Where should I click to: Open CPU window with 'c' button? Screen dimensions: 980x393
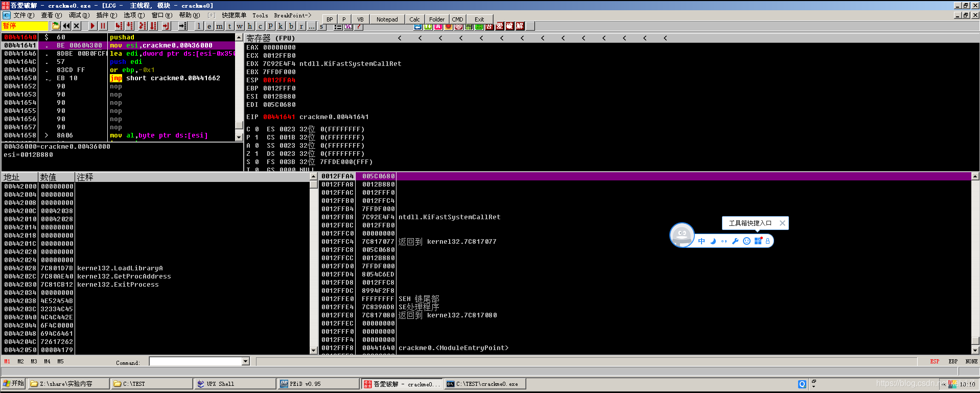click(x=260, y=26)
